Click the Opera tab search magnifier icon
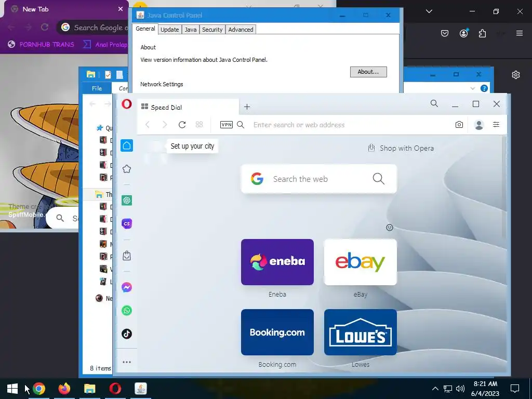This screenshot has width=532, height=399. 434,103
